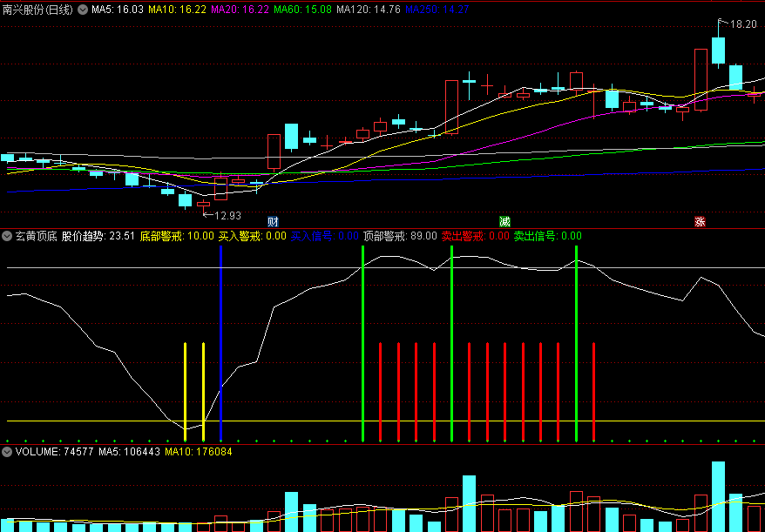765x532 pixels.
Task: Click the VOLUME: 74577 label
Action: (54, 452)
